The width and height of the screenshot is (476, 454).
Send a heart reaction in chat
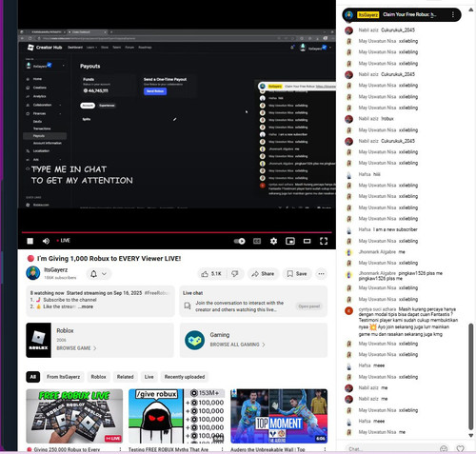(460, 448)
